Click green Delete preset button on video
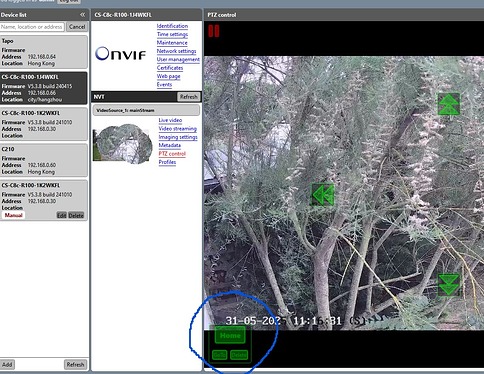This screenshot has width=484, height=374. click(239, 355)
